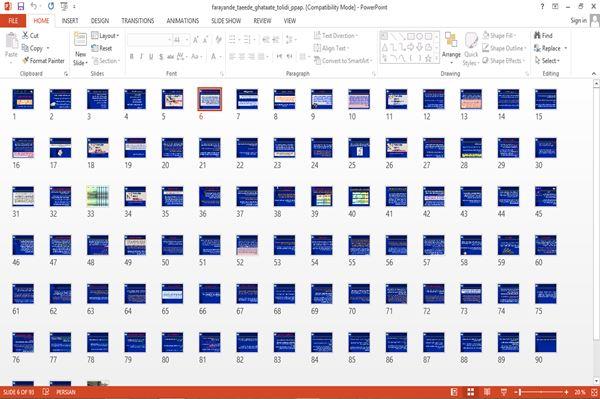Image resolution: width=600 pixels, height=399 pixels.
Task: Open the font size dropdown
Action: pos(186,40)
